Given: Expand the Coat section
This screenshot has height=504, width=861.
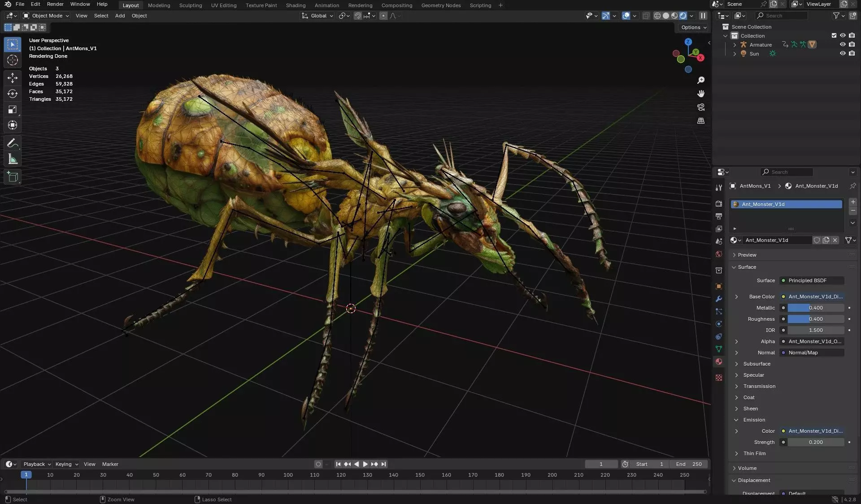Looking at the screenshot, I should coord(748,397).
